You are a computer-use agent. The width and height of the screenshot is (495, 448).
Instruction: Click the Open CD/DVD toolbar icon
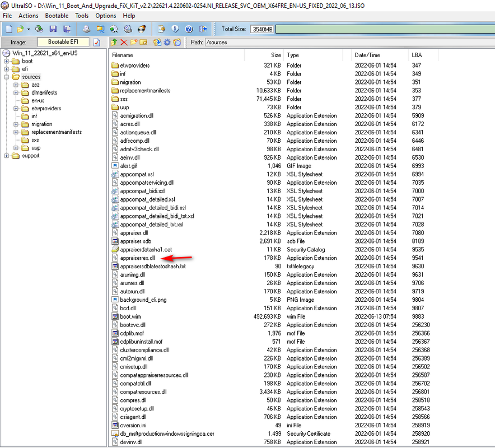point(39,29)
